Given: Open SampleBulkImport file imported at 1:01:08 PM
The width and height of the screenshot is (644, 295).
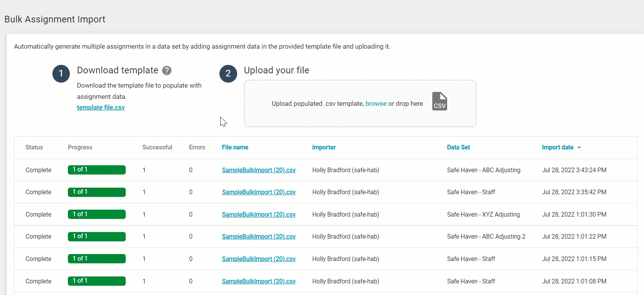Looking at the screenshot, I should [x=258, y=281].
